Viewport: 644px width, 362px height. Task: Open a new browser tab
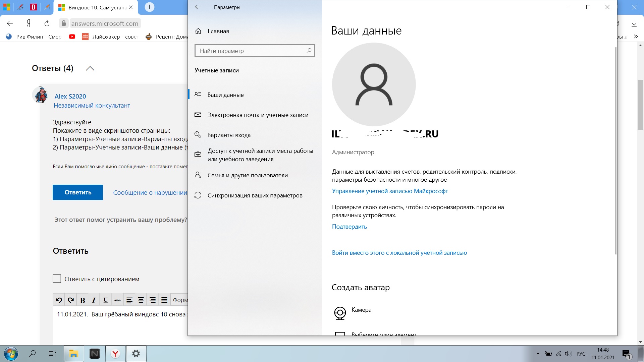coord(149,7)
